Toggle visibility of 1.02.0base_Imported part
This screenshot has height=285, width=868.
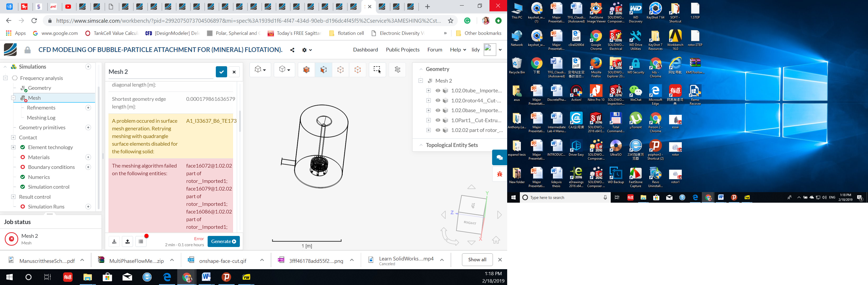pyautogui.click(x=437, y=110)
